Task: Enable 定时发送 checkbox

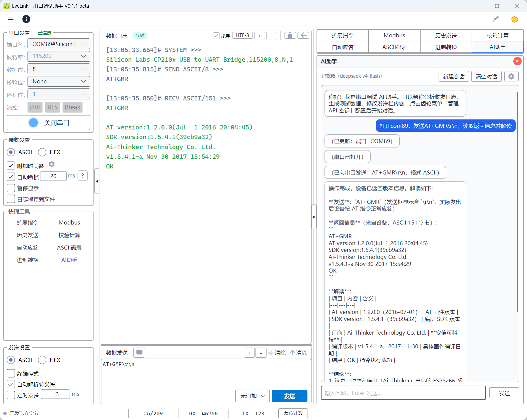Action: [x=11, y=395]
